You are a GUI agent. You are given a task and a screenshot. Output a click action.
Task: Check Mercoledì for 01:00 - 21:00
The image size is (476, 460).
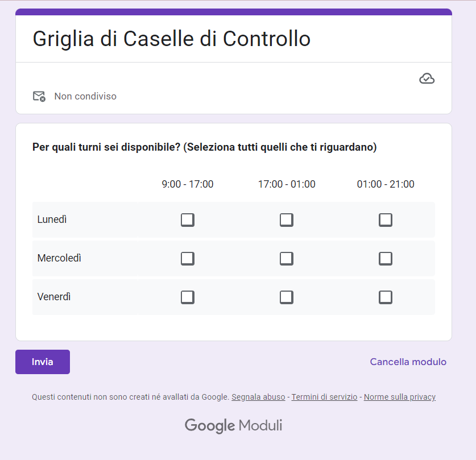point(386,259)
